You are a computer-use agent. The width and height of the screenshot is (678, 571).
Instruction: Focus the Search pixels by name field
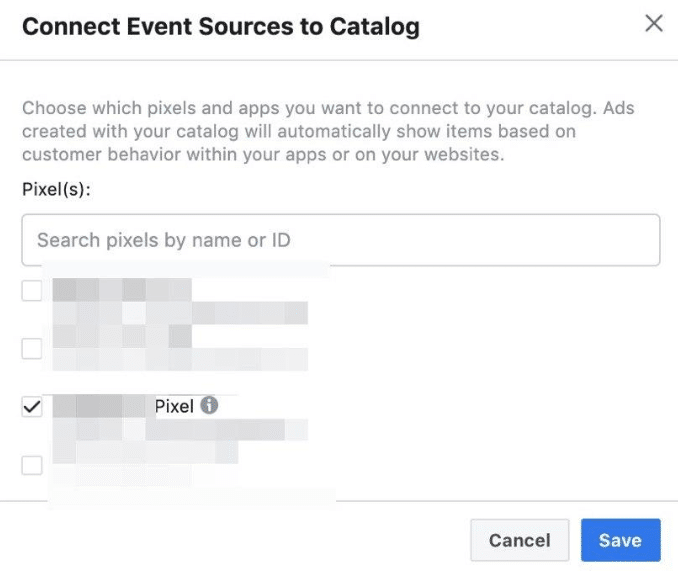point(340,240)
